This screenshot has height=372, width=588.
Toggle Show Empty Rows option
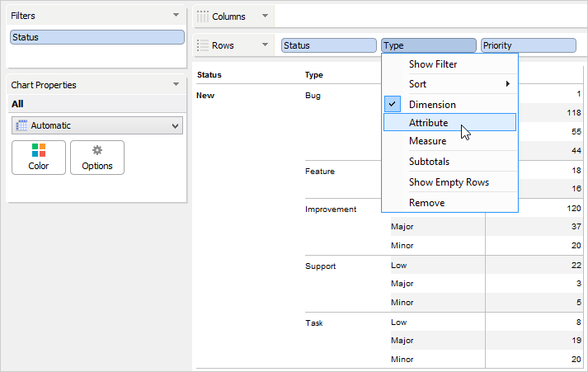point(449,182)
